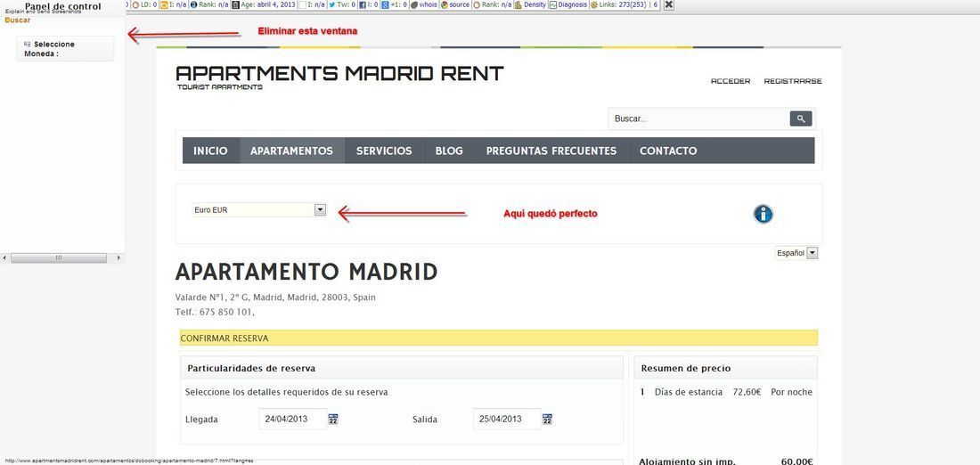Click the CONFIRMAR RESERVA yellow bar
The width and height of the screenshot is (980, 465).
[x=499, y=339]
